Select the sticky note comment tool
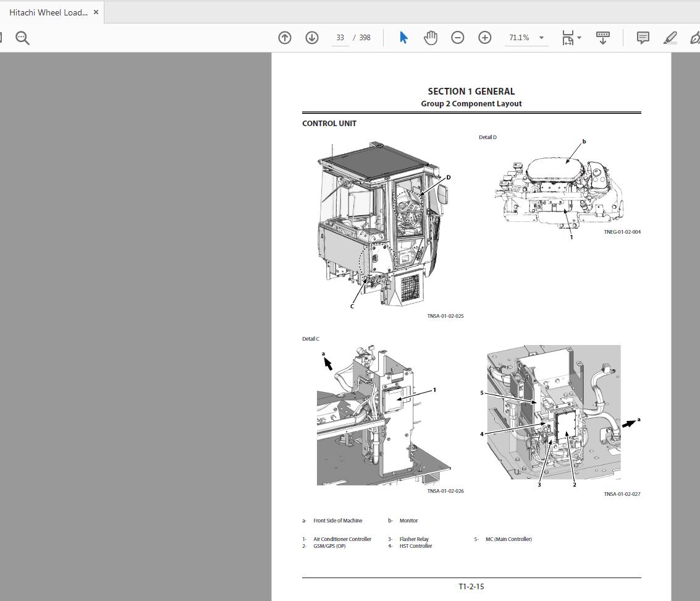 coord(643,38)
